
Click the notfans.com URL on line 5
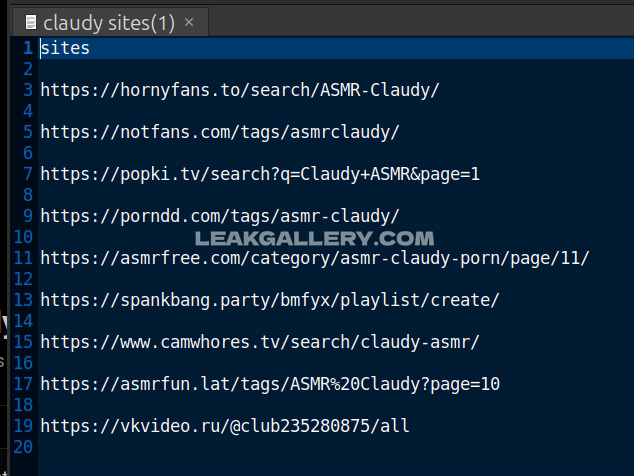point(220,132)
